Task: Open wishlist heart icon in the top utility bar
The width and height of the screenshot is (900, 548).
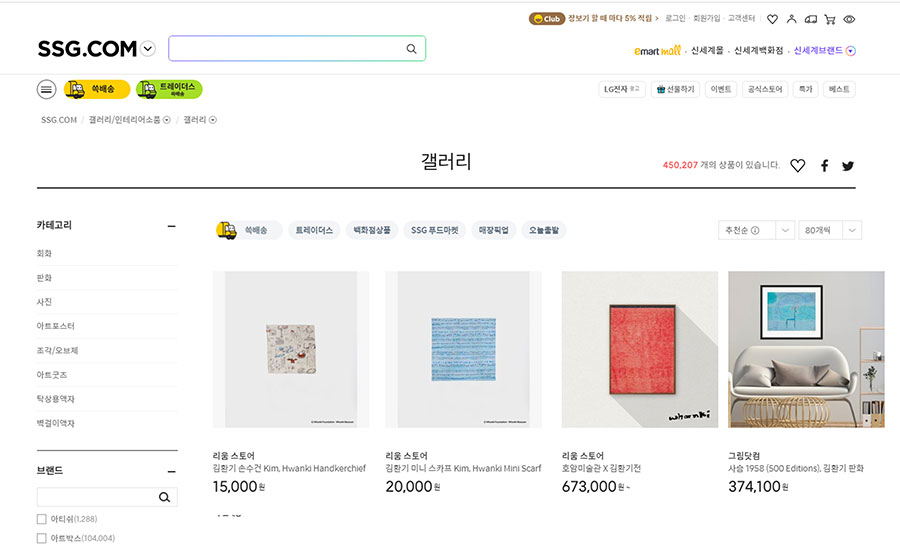Action: 772,19
